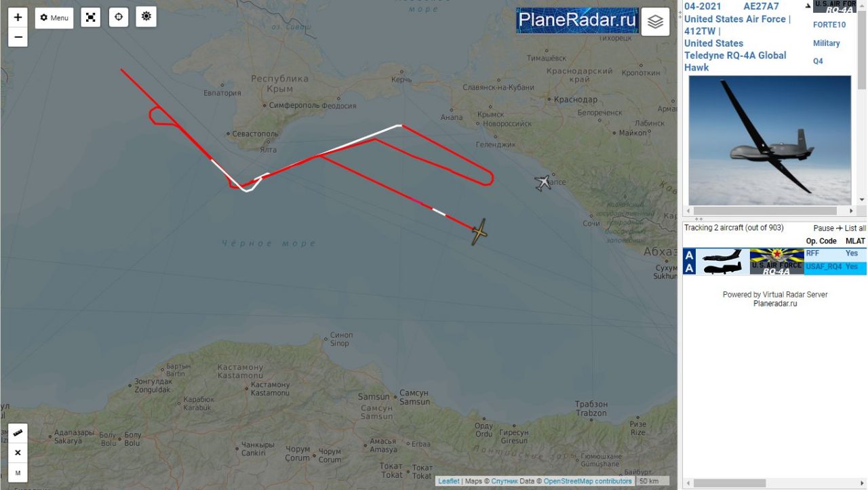Open the map layers selector
This screenshot has width=868, height=490.
655,22
